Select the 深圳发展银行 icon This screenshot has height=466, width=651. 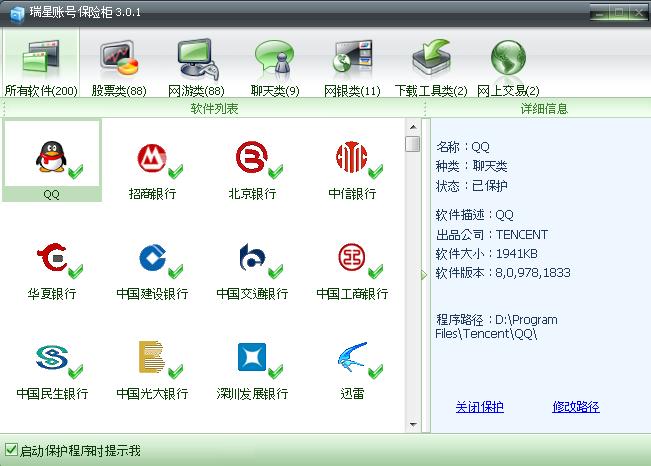click(x=252, y=357)
